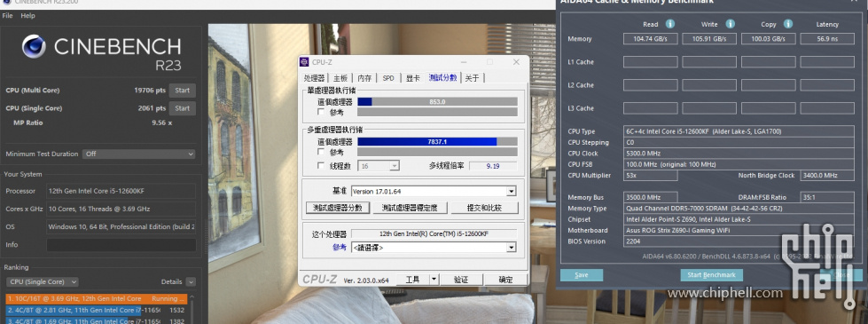
Task: Click the Memory Type DDR5-7000 field
Action: click(739, 209)
